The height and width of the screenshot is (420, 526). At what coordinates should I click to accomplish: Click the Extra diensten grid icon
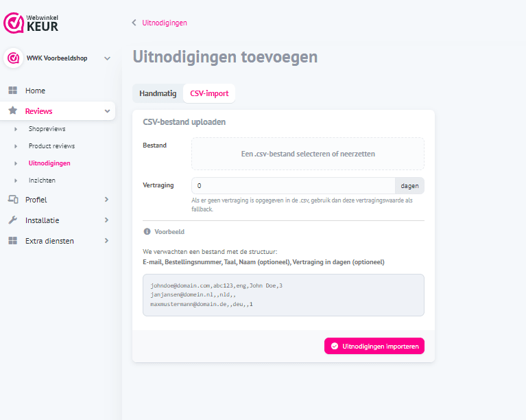12,241
